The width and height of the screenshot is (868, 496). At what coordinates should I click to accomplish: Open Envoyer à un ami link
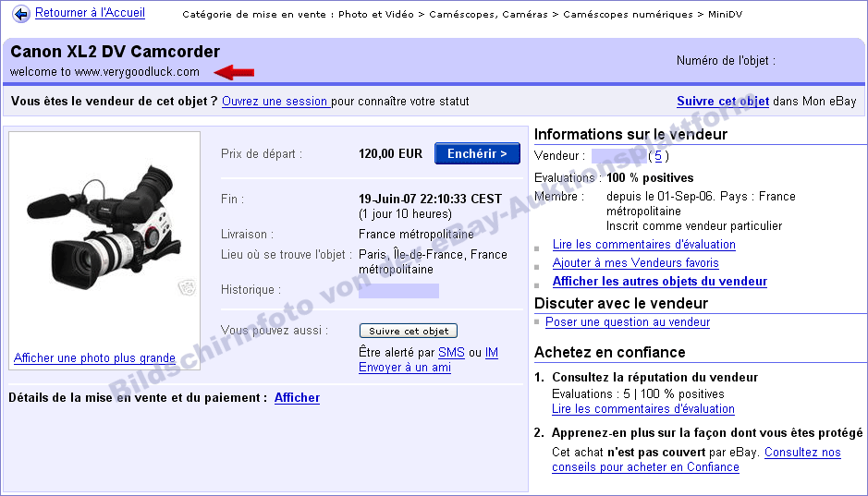point(405,368)
